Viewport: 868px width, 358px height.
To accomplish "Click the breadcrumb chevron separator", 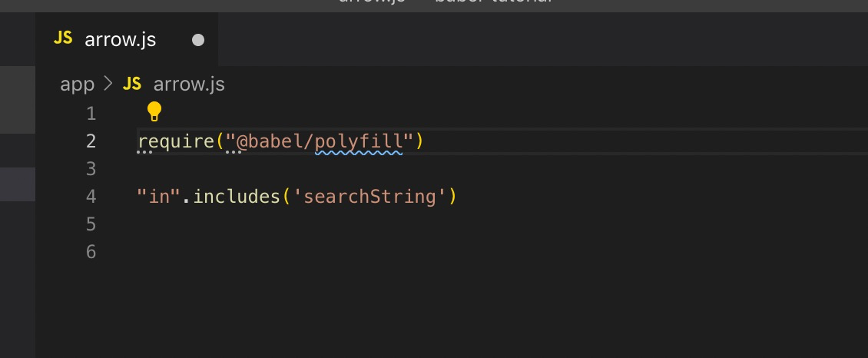I will [x=108, y=84].
